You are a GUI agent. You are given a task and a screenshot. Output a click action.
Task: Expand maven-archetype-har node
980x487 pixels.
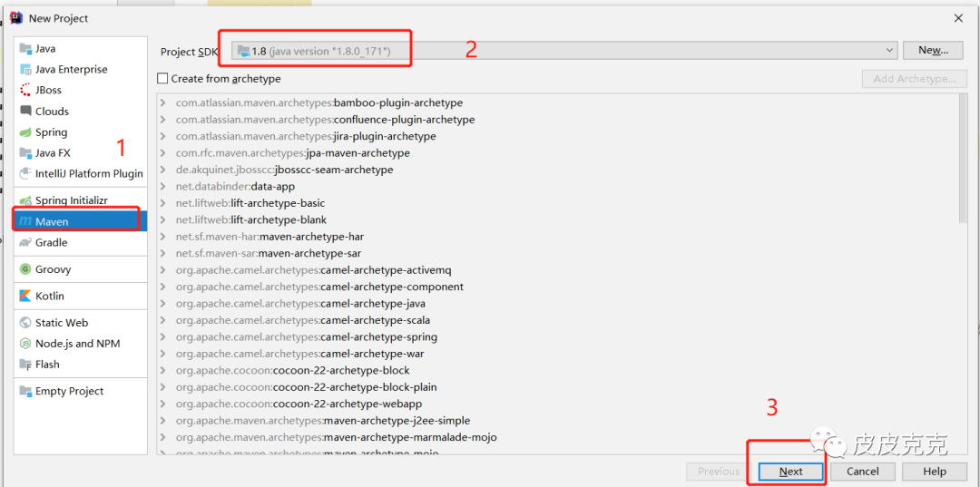pyautogui.click(x=163, y=237)
